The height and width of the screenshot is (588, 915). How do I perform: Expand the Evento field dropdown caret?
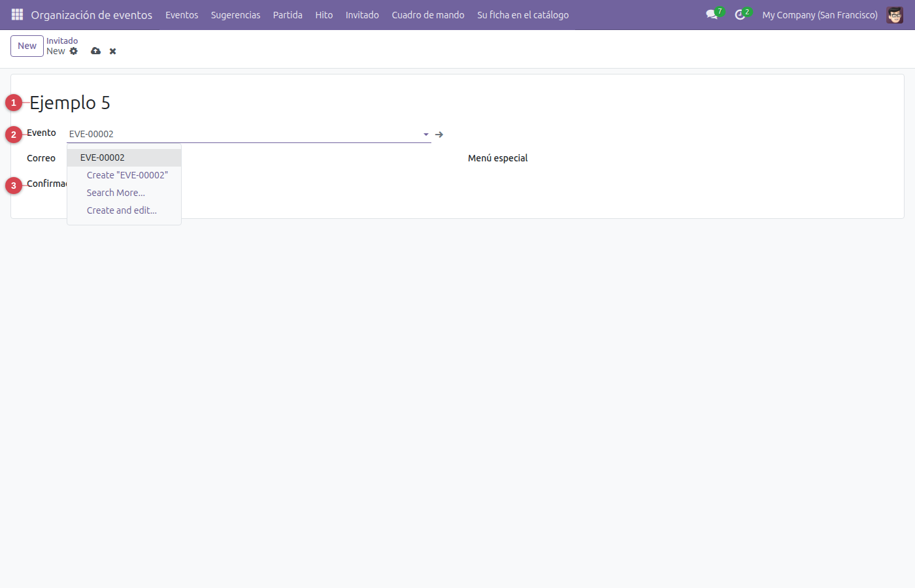(426, 135)
